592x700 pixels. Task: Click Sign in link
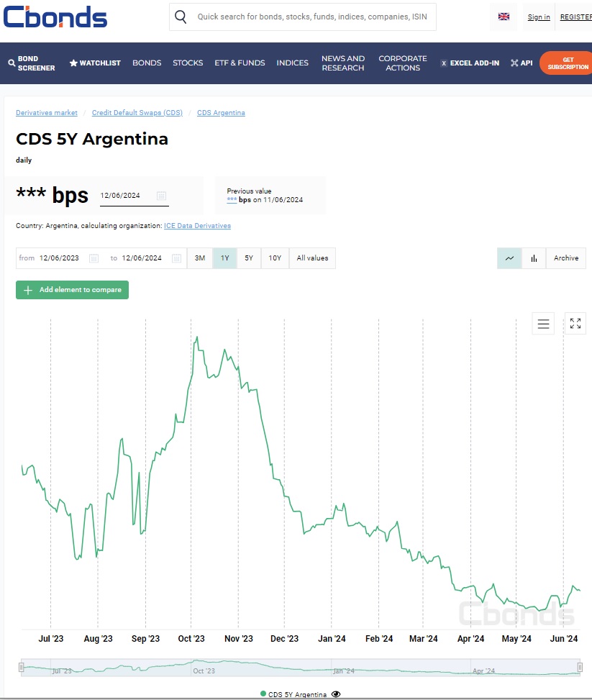point(539,17)
